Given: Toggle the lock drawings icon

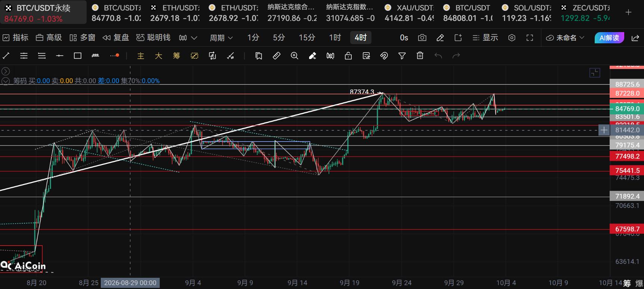Looking at the screenshot, I should [348, 56].
